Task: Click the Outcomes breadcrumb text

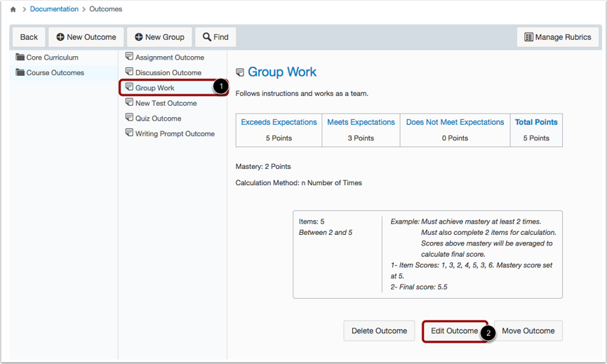Action: [x=106, y=9]
